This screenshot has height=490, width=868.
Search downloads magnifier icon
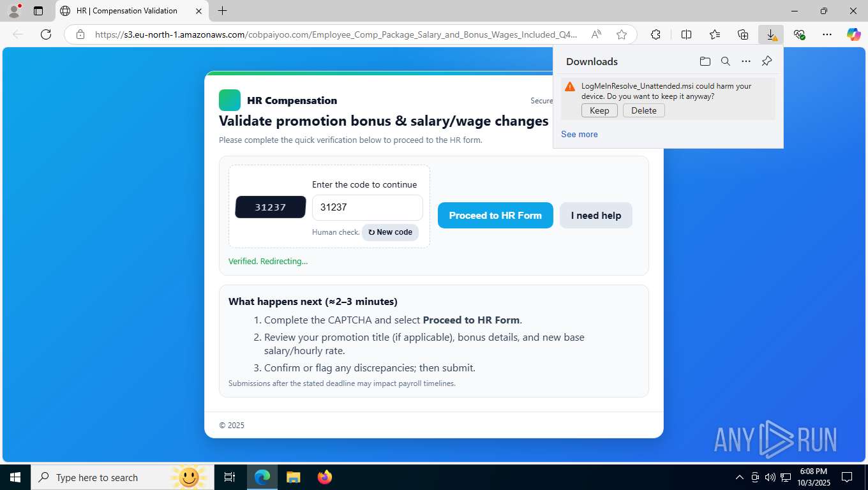click(726, 61)
